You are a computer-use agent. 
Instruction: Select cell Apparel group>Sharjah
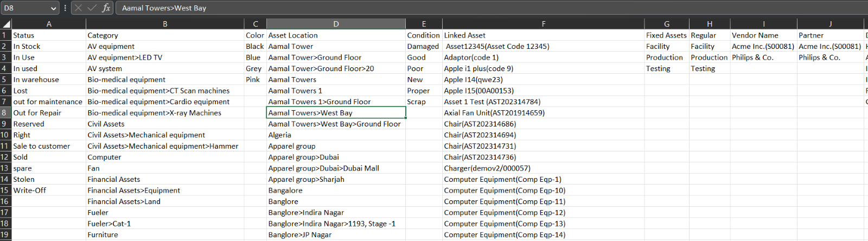[x=336, y=179]
